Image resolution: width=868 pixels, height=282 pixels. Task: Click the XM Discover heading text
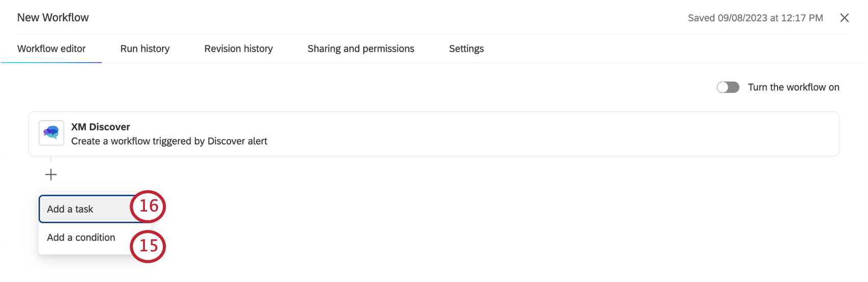pos(101,127)
